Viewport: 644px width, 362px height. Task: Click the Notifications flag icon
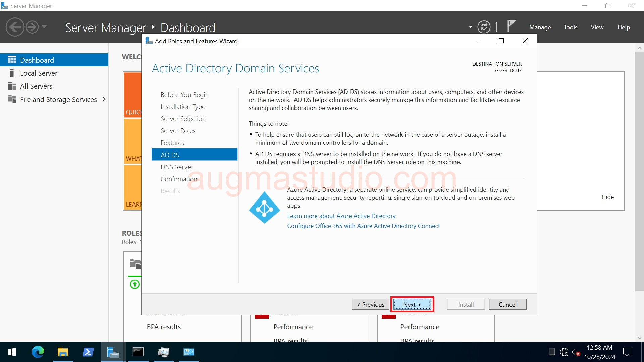coord(512,26)
